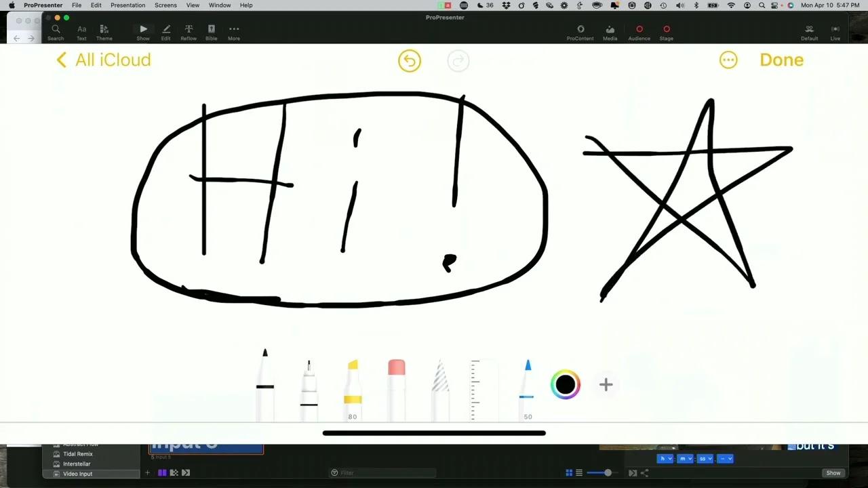
Task: Go back to All iCloud
Action: tap(103, 60)
